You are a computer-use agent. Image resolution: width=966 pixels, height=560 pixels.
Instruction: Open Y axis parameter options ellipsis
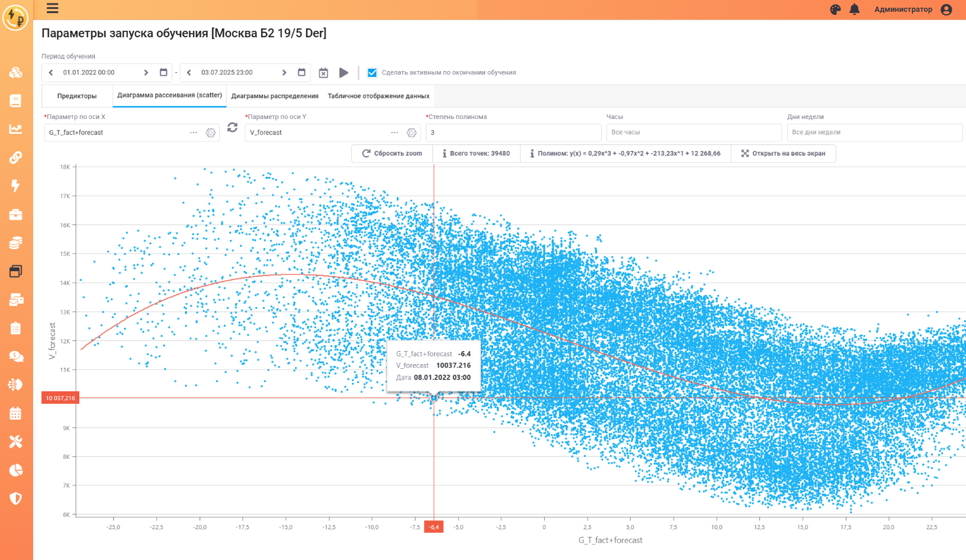pyautogui.click(x=394, y=133)
